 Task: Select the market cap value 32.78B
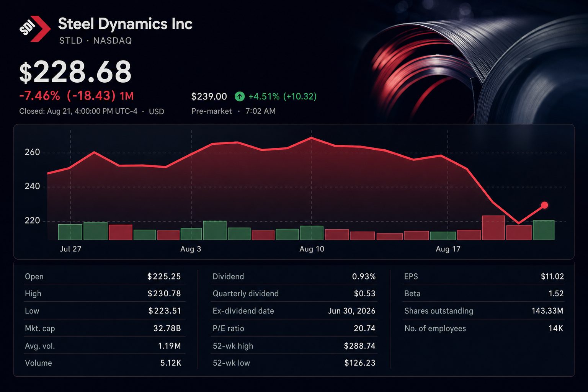coord(167,328)
